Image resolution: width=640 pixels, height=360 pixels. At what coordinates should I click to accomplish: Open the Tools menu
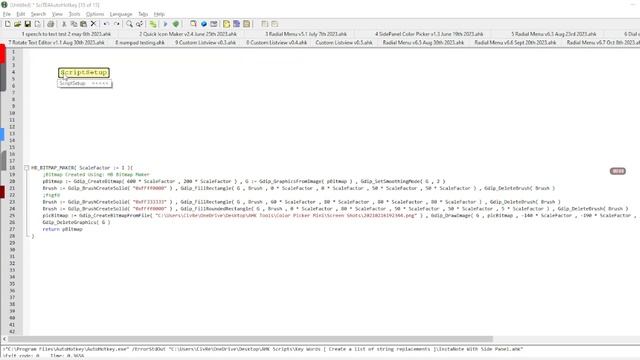(x=74, y=14)
